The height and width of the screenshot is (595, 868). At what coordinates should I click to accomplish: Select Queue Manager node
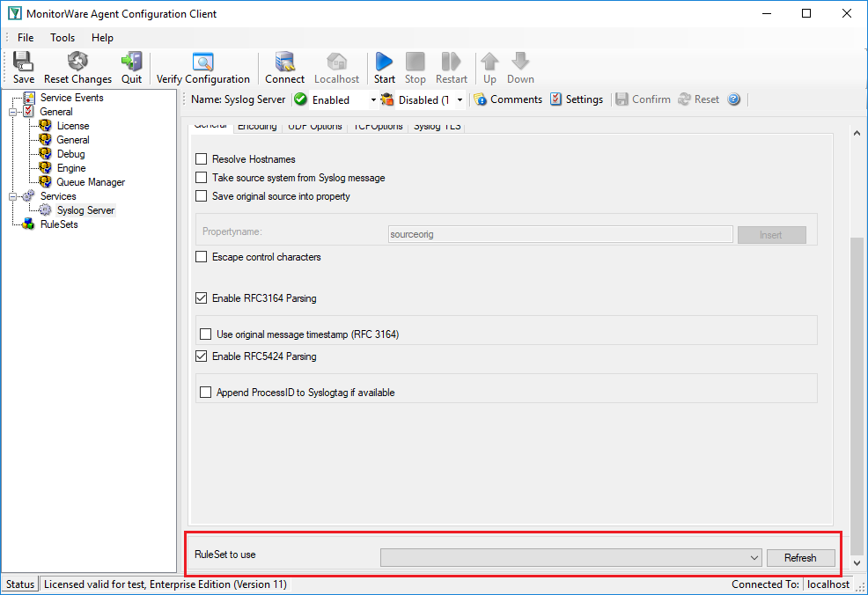point(91,182)
